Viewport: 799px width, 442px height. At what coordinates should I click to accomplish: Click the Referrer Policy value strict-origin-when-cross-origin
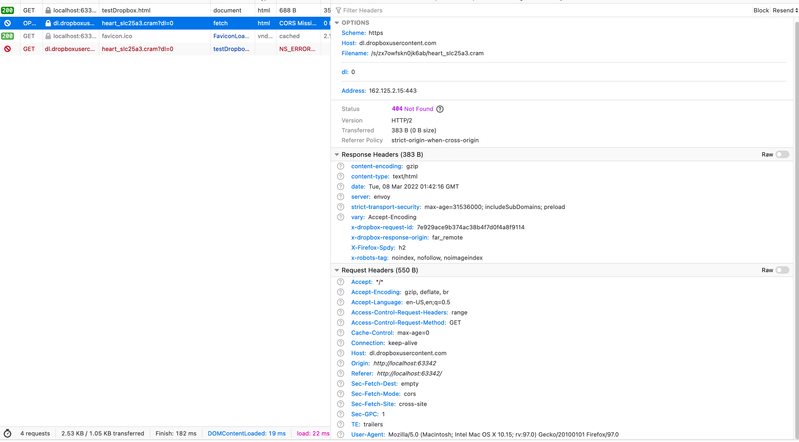pyautogui.click(x=435, y=140)
